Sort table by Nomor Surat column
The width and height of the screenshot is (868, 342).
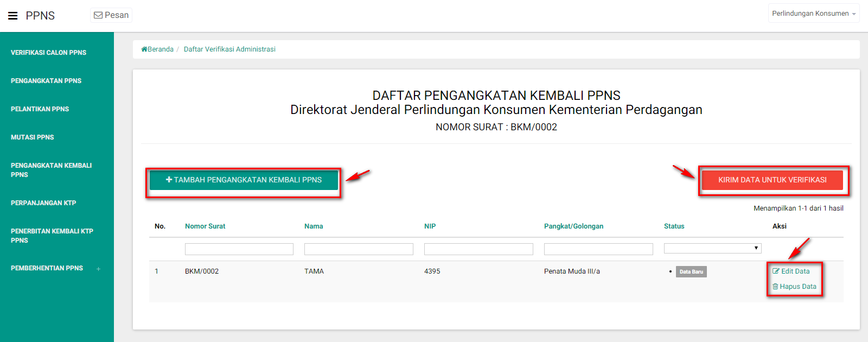[x=205, y=226]
